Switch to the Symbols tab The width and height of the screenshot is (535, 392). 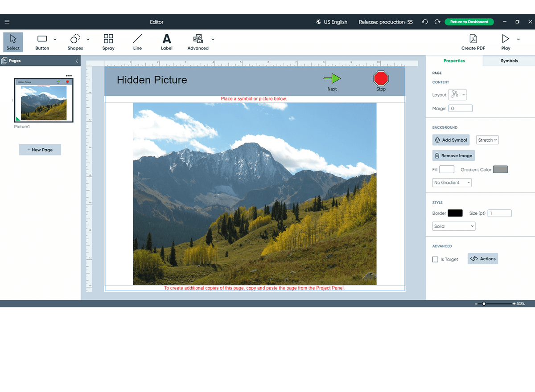pyautogui.click(x=509, y=61)
